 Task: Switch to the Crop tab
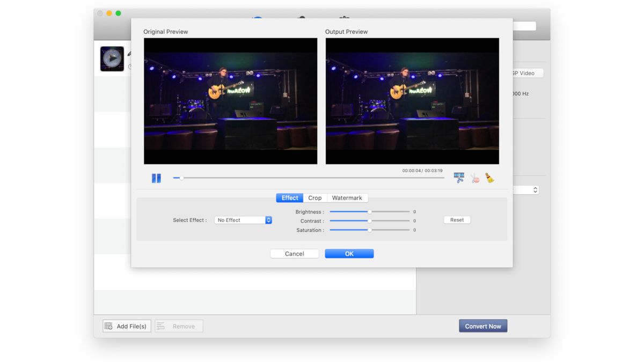[x=315, y=197]
